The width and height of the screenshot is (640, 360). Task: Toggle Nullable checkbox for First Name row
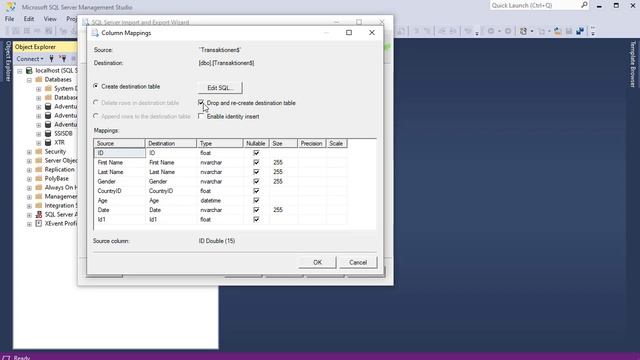pos(256,162)
